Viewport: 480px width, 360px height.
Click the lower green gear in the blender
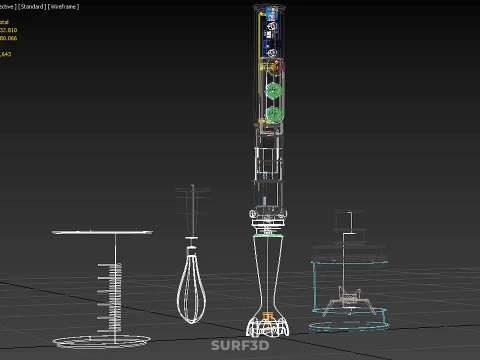pyautogui.click(x=275, y=115)
